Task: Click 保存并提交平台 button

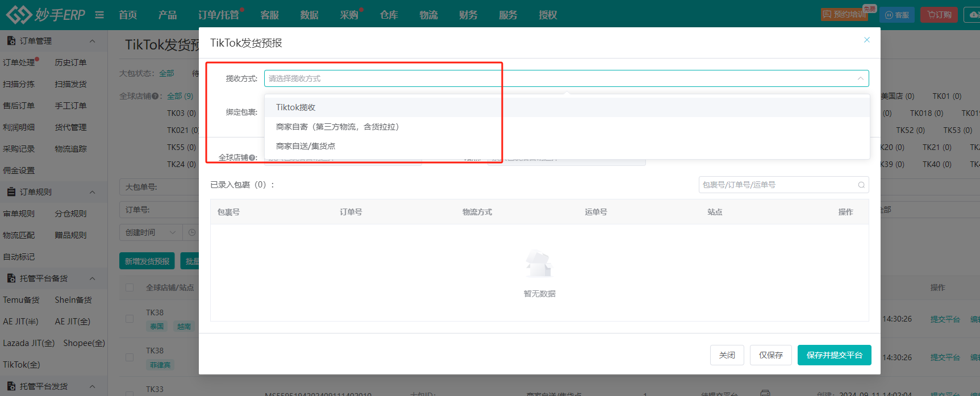Action: [x=835, y=355]
